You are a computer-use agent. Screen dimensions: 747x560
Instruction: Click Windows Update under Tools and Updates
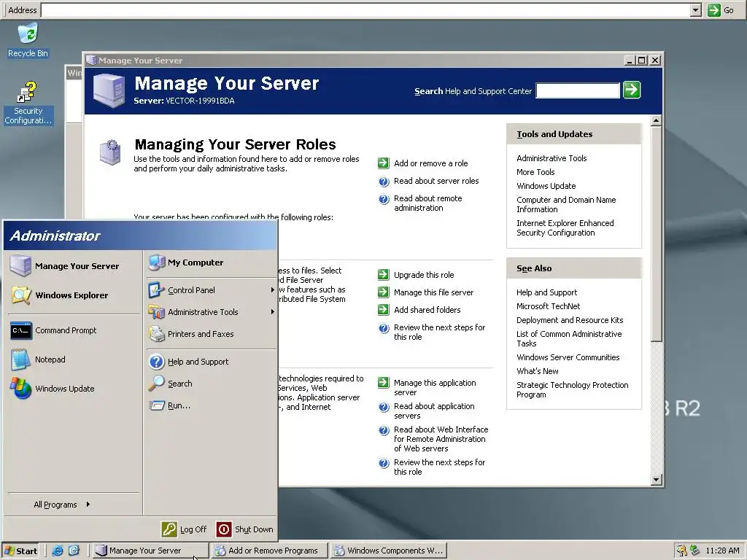point(546,186)
